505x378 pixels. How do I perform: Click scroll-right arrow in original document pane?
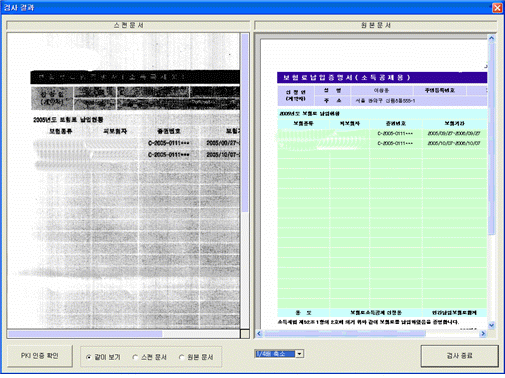coord(483,333)
